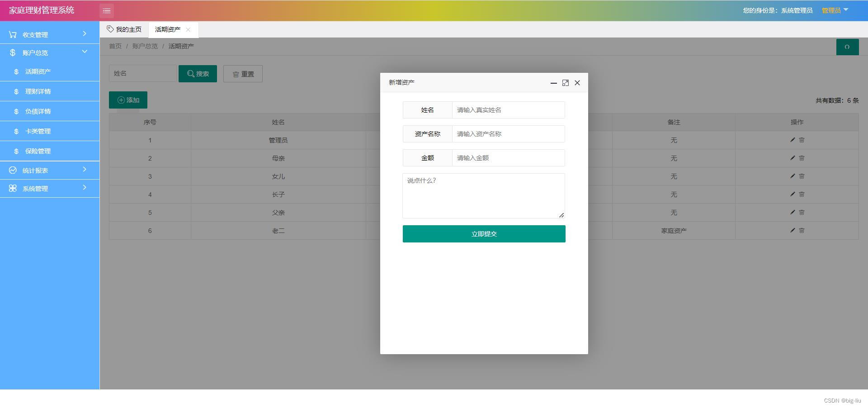The image size is (868, 408).
Task: Close the 新增资产 dialog
Action: tap(577, 83)
